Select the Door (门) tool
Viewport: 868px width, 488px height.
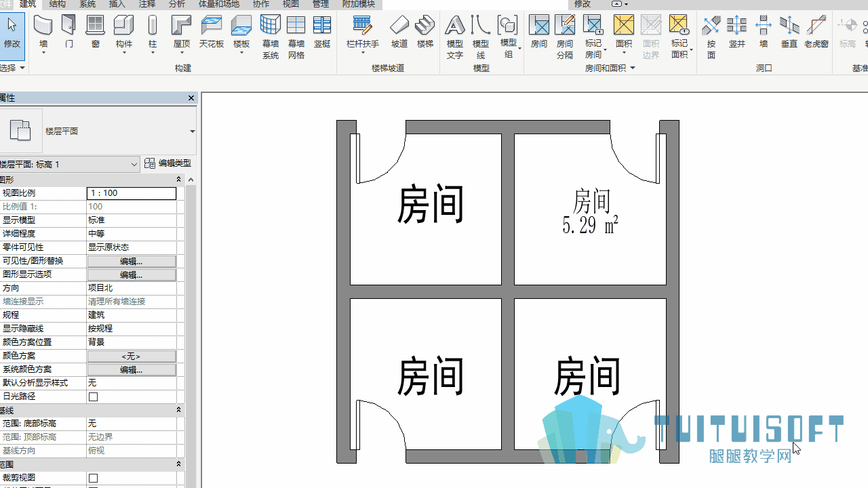click(x=69, y=33)
